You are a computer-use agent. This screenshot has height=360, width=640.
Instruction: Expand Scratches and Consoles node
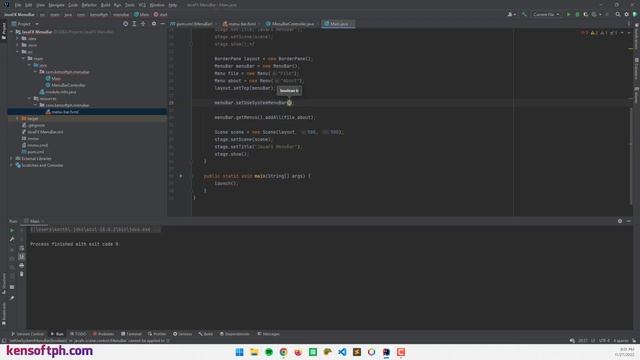click(x=11, y=165)
